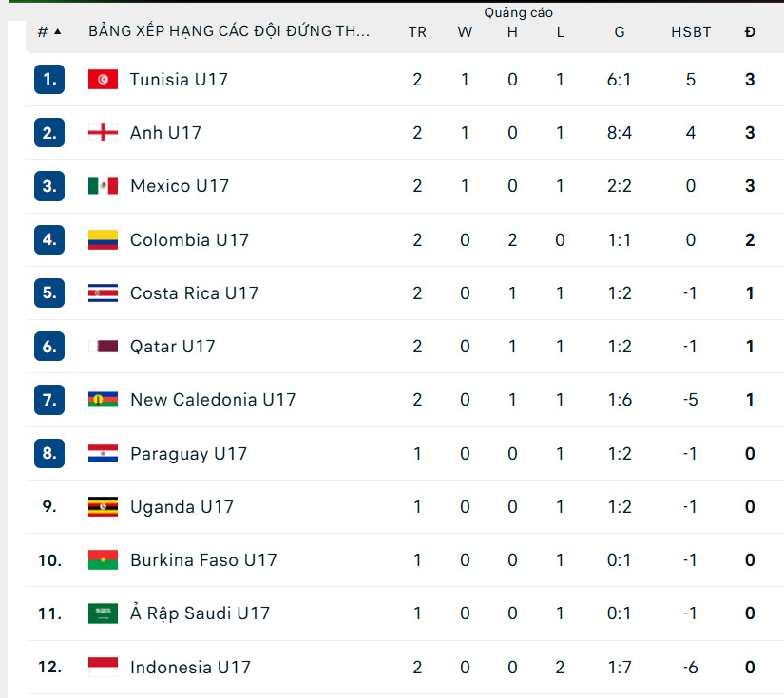
Task: Click the Costa Rica U17 flag icon
Action: (x=103, y=293)
